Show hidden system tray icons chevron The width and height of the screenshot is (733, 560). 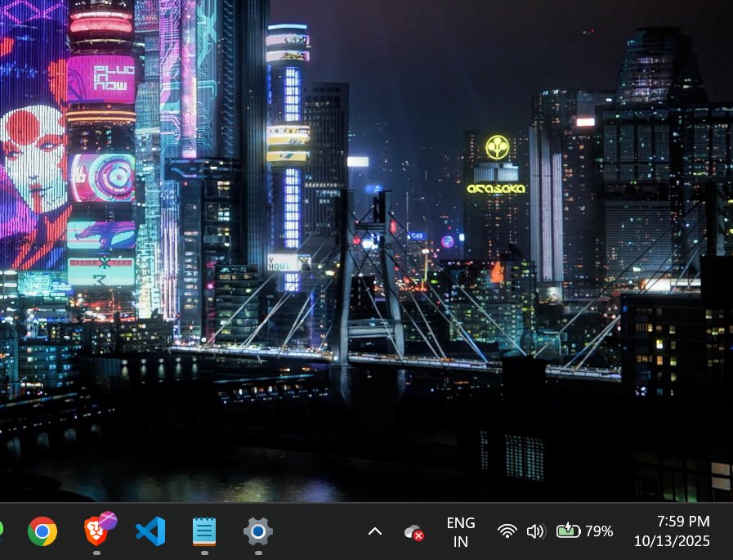tap(375, 531)
